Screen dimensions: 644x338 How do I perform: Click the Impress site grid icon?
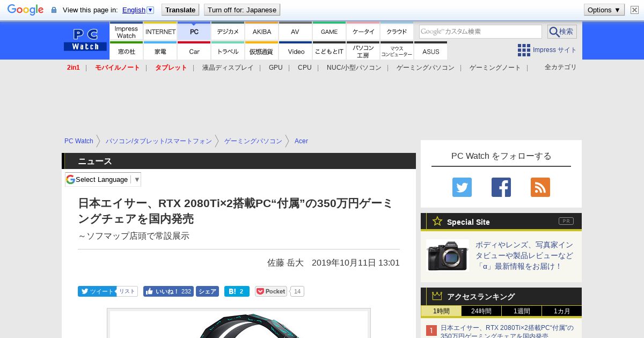[524, 50]
